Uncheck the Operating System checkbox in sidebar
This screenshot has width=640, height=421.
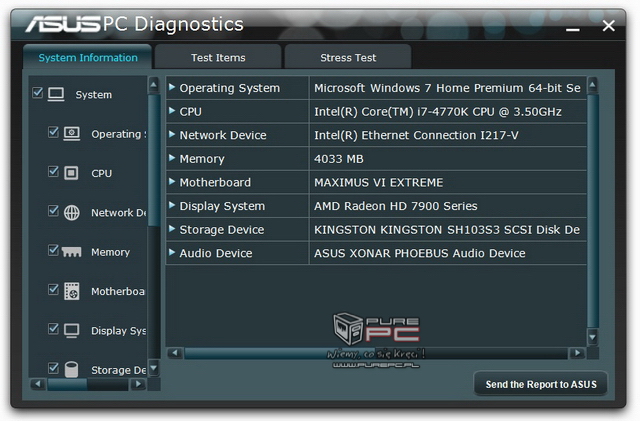coord(53,132)
